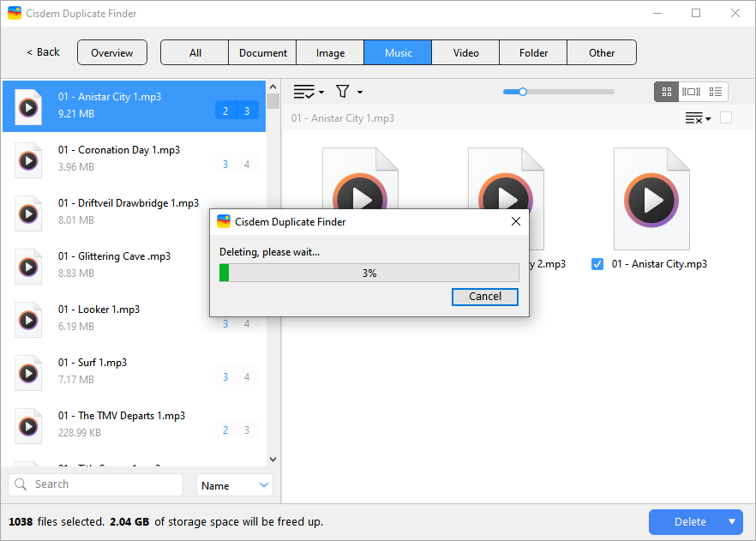Switch to grid view icon
This screenshot has width=756, height=541.
click(666, 92)
